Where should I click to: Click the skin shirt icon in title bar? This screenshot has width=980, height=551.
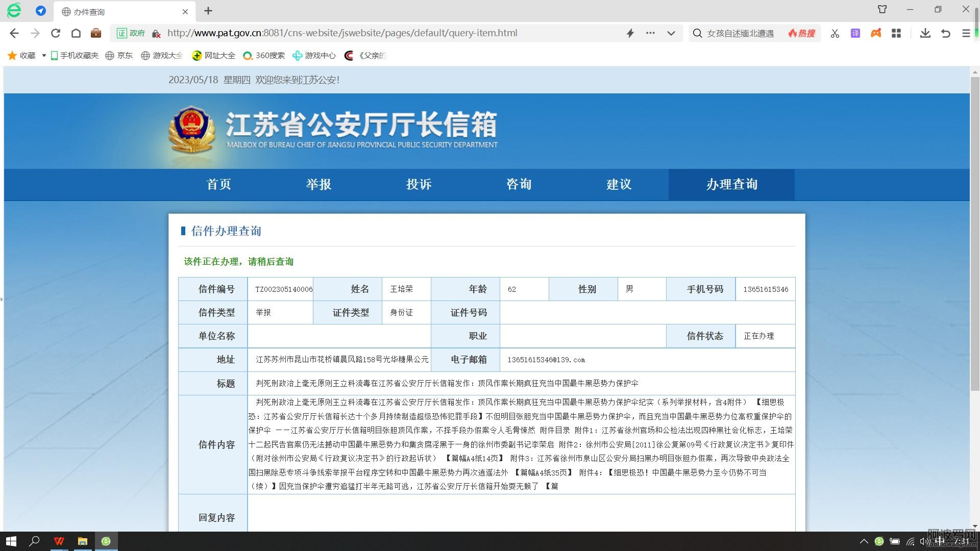point(883,9)
